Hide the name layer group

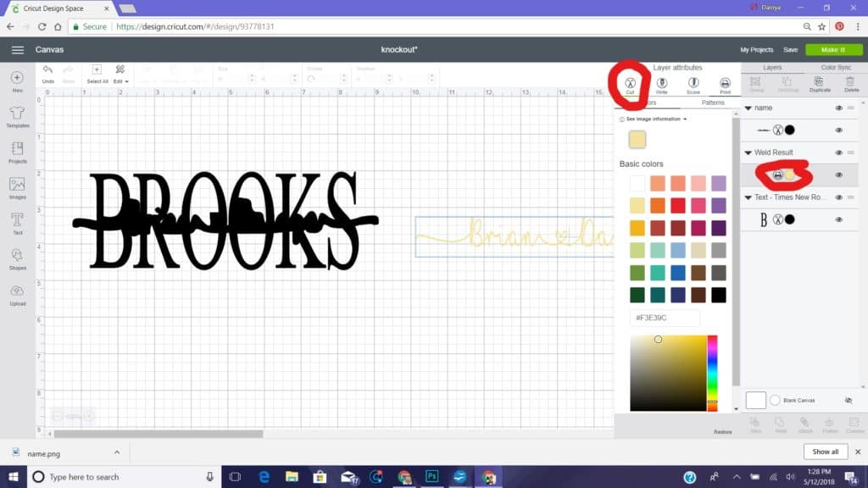point(838,108)
